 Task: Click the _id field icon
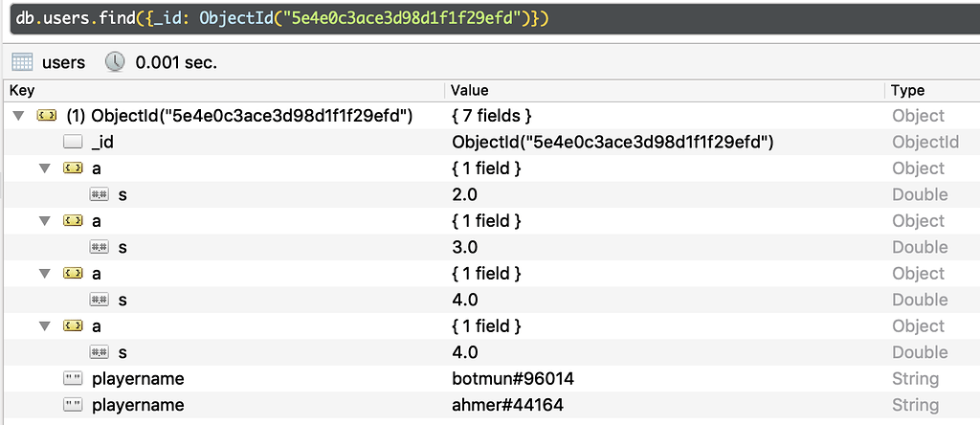point(73,143)
